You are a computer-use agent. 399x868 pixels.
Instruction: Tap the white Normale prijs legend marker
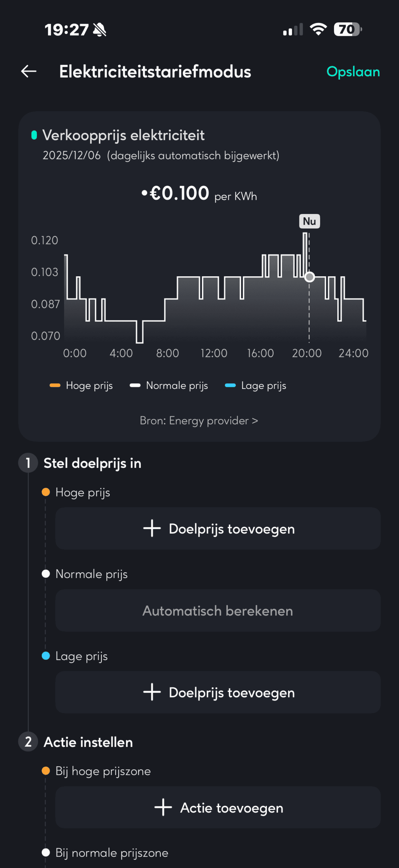(135, 386)
